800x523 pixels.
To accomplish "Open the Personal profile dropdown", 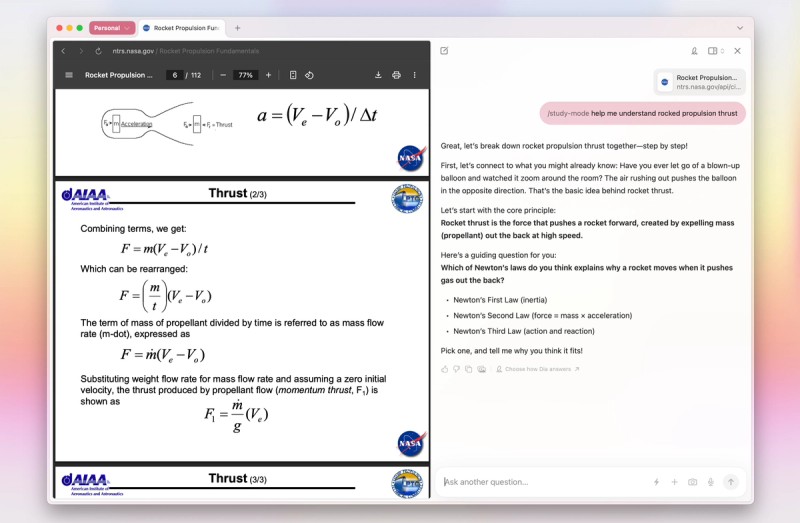I will click(112, 28).
